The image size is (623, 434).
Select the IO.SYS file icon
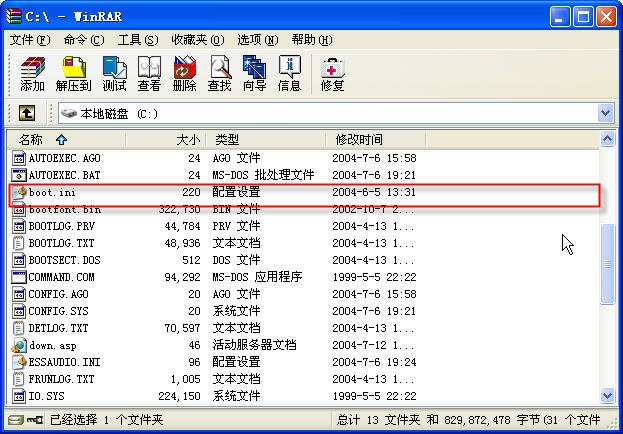coord(19,396)
